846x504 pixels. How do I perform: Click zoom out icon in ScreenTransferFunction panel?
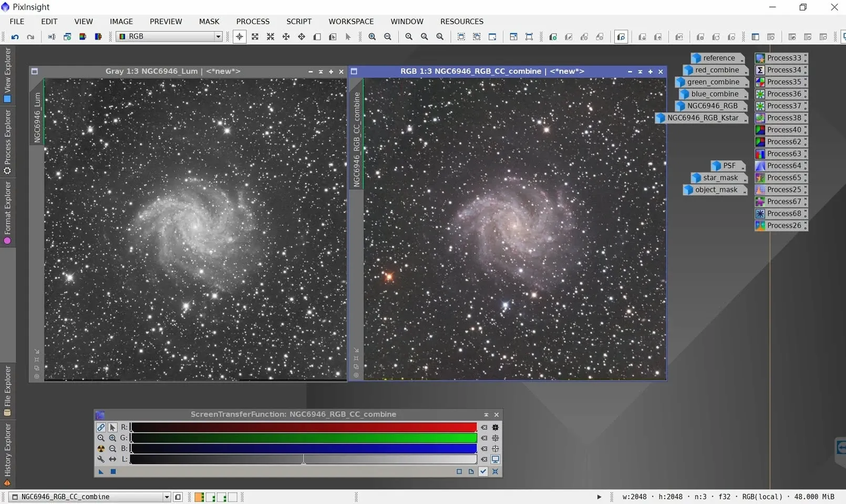[112, 448]
